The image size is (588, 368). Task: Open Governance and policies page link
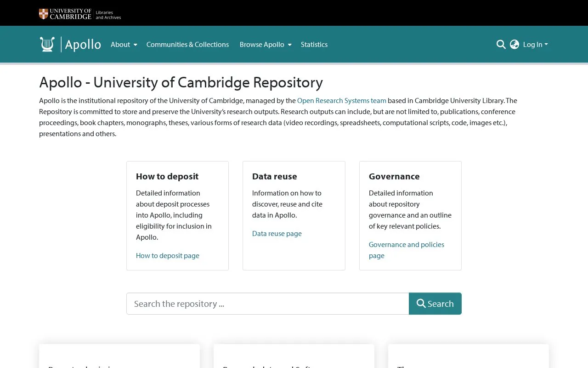click(x=407, y=250)
